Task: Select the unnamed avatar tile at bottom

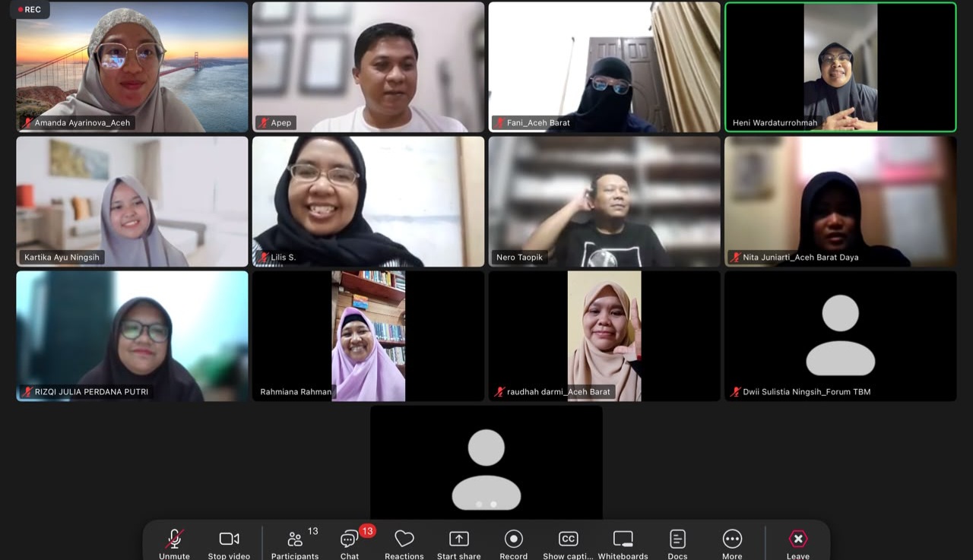Action: coord(486,462)
